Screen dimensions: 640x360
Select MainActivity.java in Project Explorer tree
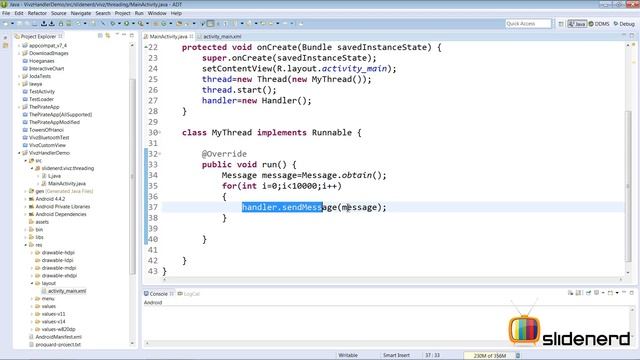coord(67,184)
